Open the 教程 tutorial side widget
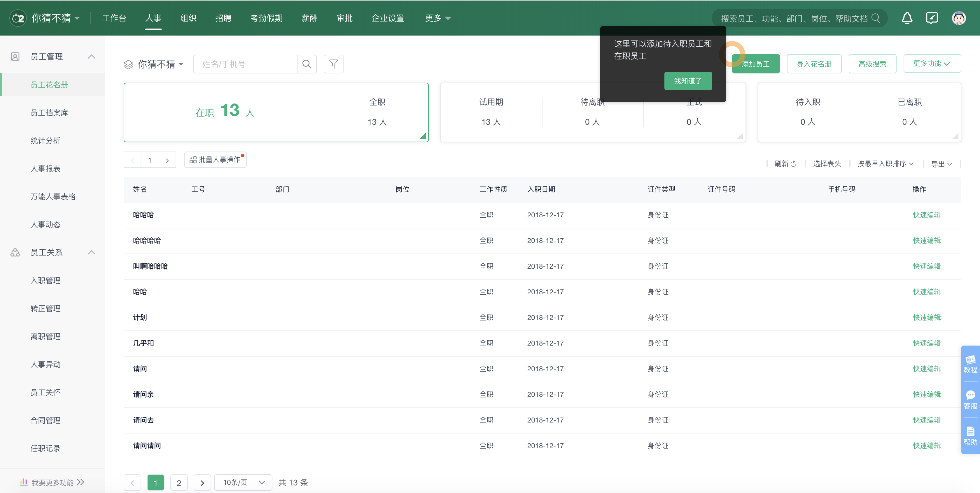Viewport: 980px width, 493px height. pos(970,364)
